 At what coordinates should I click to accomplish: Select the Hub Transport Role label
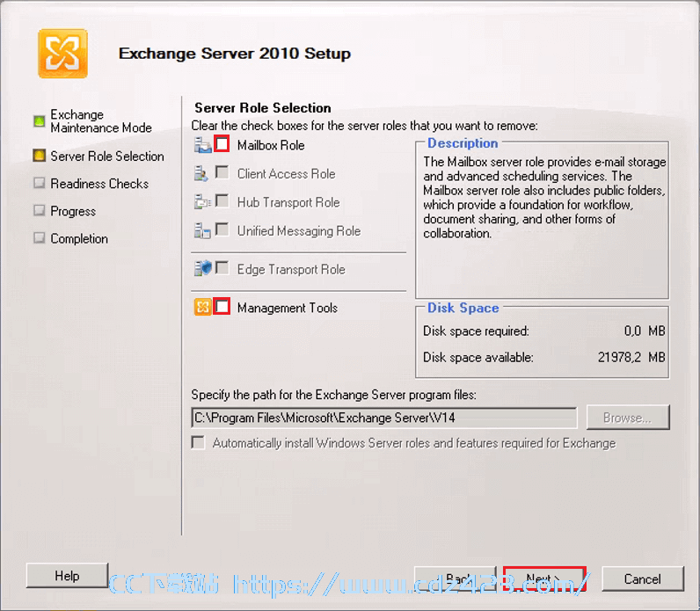point(288,202)
